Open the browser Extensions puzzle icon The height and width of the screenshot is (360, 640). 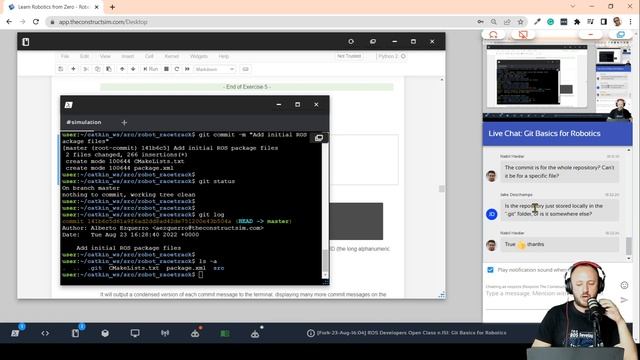(577, 22)
